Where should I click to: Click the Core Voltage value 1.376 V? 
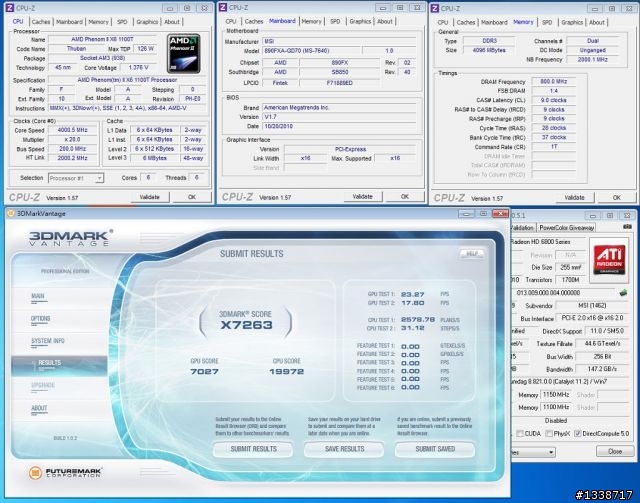138,68
